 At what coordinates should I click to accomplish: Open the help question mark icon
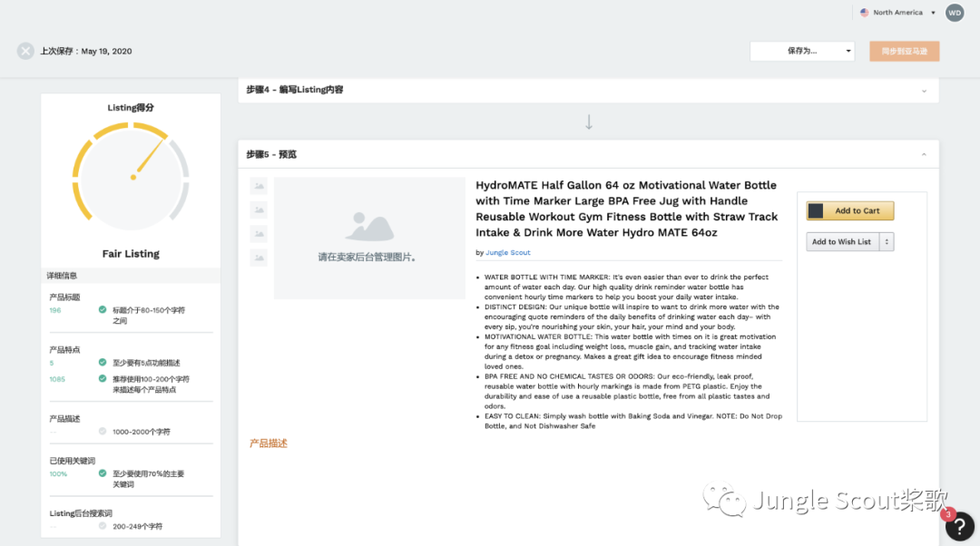point(959,527)
